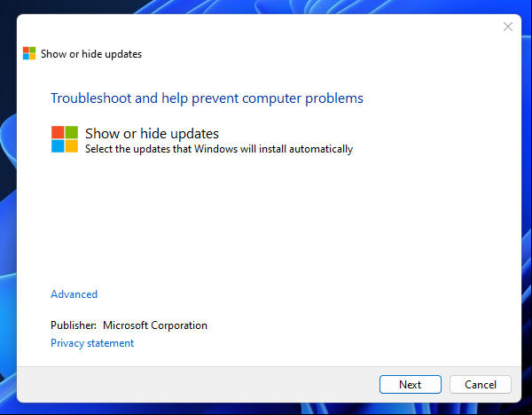Click the large Microsoft logo beside troubleshooter name

click(65, 139)
